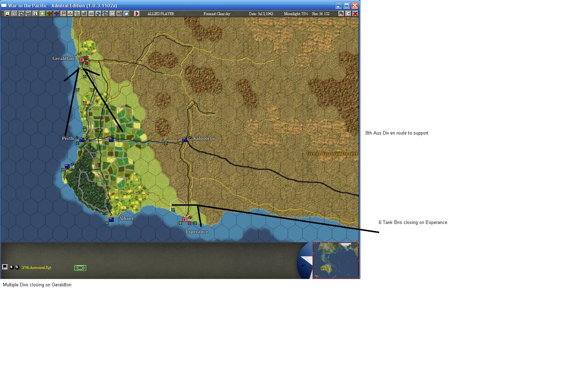Click the next unit arrow in bottom panel
Screen dimensions: 588x368
coord(17,267)
